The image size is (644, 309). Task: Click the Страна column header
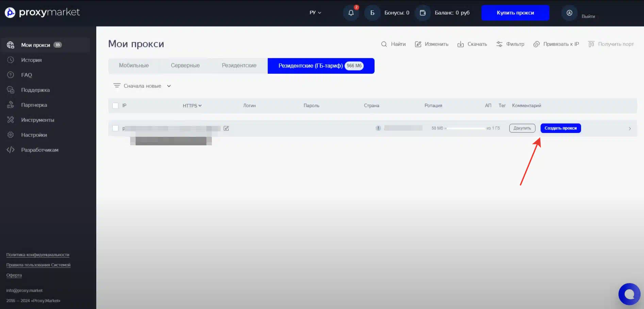coord(371,105)
